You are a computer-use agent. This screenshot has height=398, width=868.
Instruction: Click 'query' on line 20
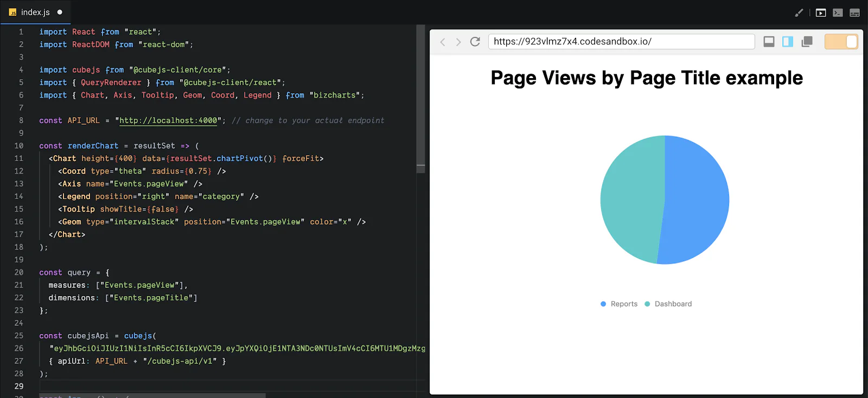[x=79, y=272]
